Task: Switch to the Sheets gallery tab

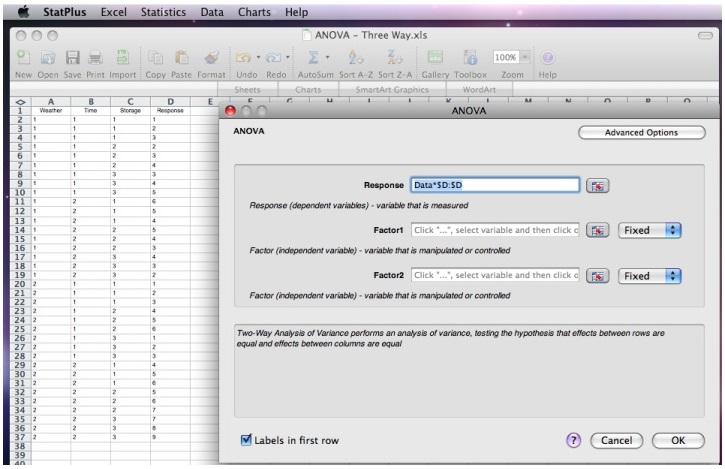Action: [247, 90]
